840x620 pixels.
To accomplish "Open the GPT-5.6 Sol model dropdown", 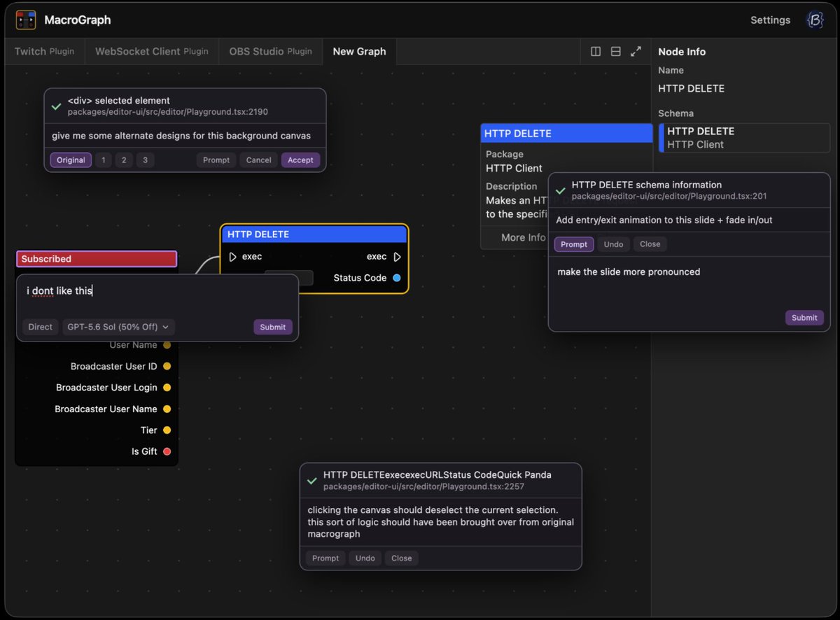I will 118,327.
